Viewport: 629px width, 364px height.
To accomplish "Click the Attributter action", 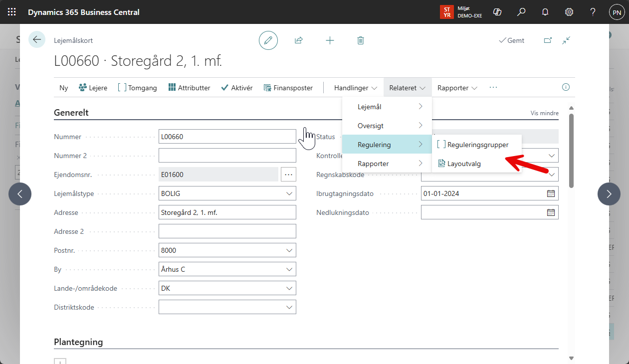I will tap(189, 88).
